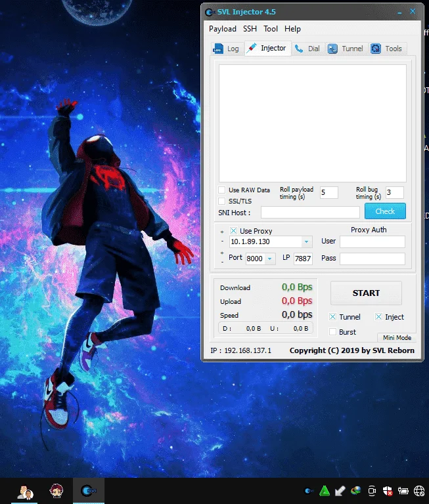This screenshot has width=429, height=504.
Task: Click the IP : 192.168.137.1 status text
Action: [241, 350]
